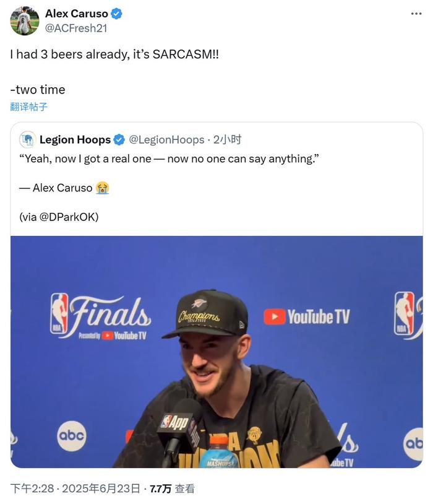
Task: Click the "— Alex Caruso" attribution line
Action: (57, 188)
